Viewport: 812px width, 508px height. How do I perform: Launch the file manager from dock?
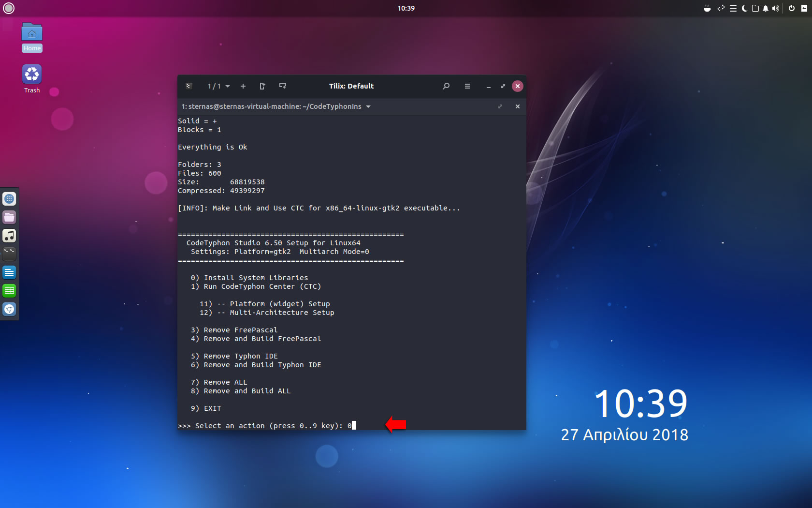coord(9,217)
